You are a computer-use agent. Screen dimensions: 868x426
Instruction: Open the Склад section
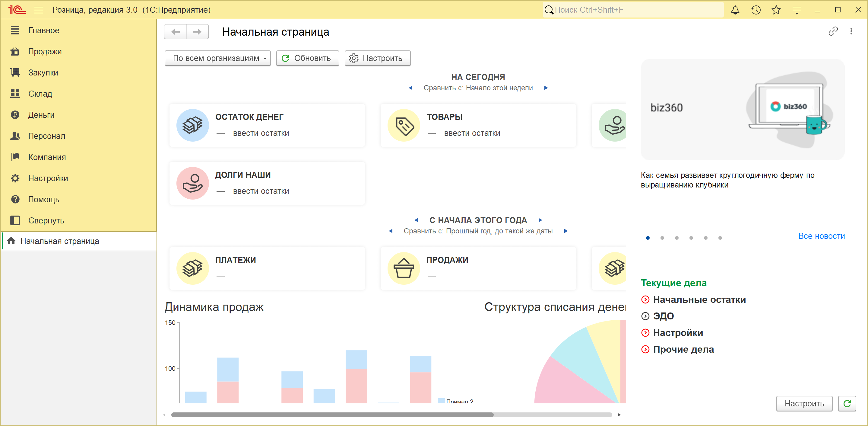coord(78,94)
